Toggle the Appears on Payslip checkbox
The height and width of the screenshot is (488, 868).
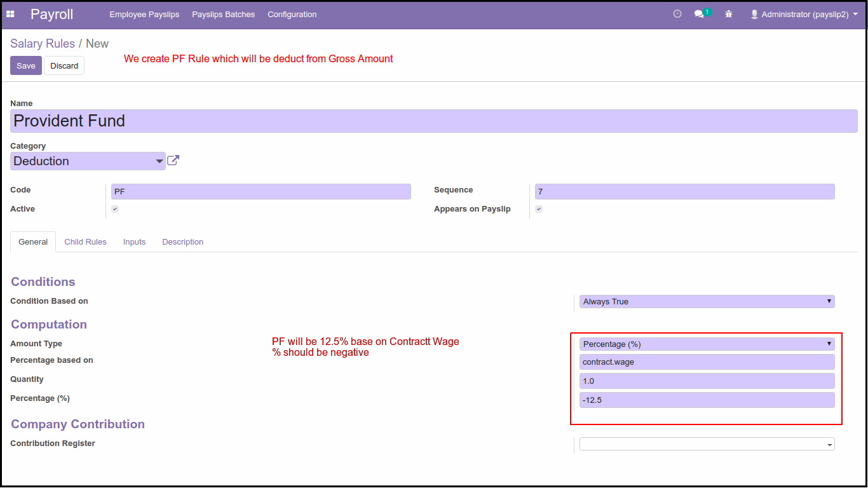coord(539,209)
